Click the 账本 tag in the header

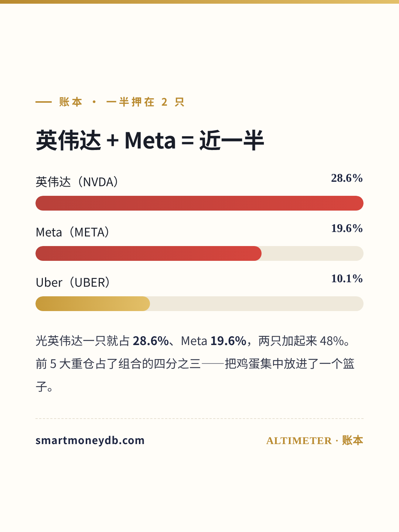click(71, 102)
